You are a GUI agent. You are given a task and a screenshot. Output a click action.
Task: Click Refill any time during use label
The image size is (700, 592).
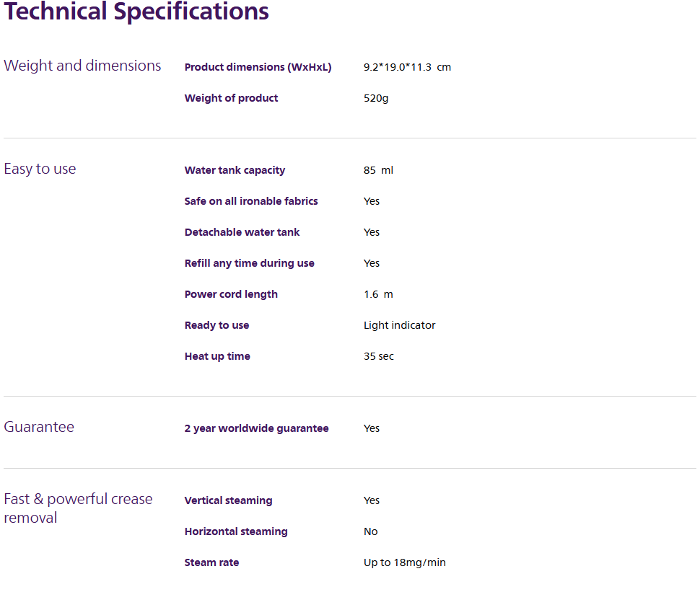pos(249,263)
